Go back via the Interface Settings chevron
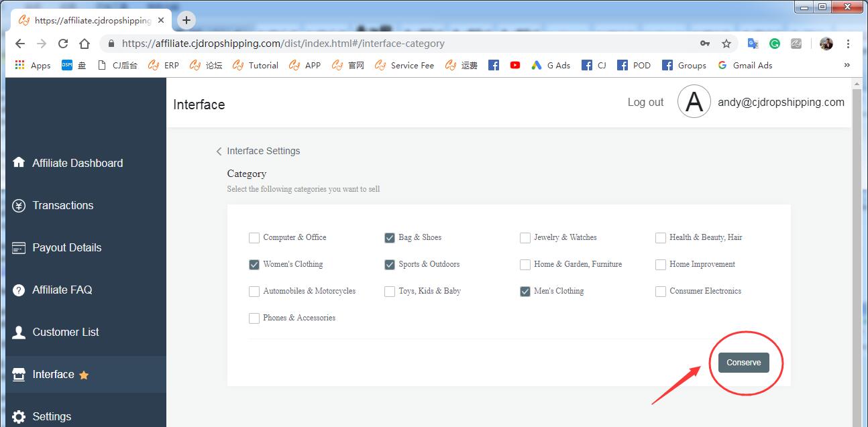This screenshot has width=868, height=427. pos(219,151)
